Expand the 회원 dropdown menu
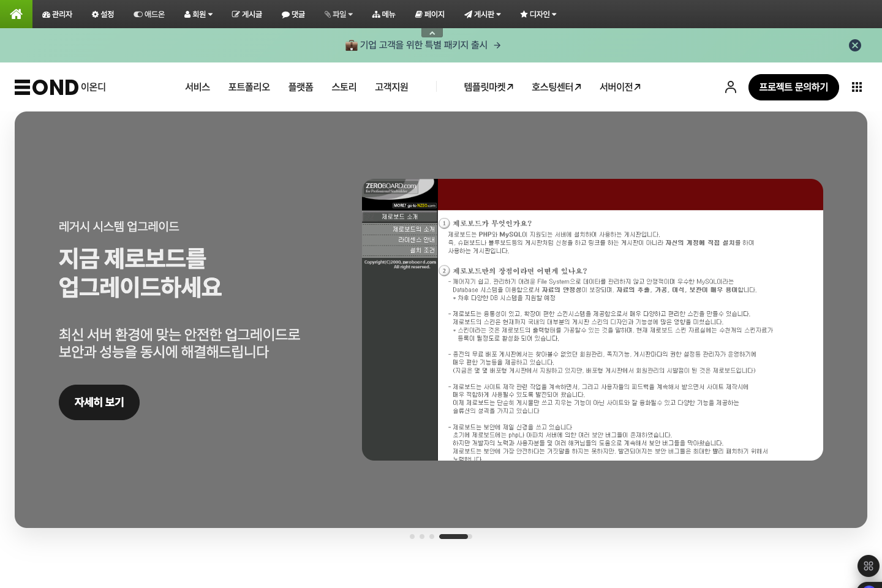 [198, 14]
